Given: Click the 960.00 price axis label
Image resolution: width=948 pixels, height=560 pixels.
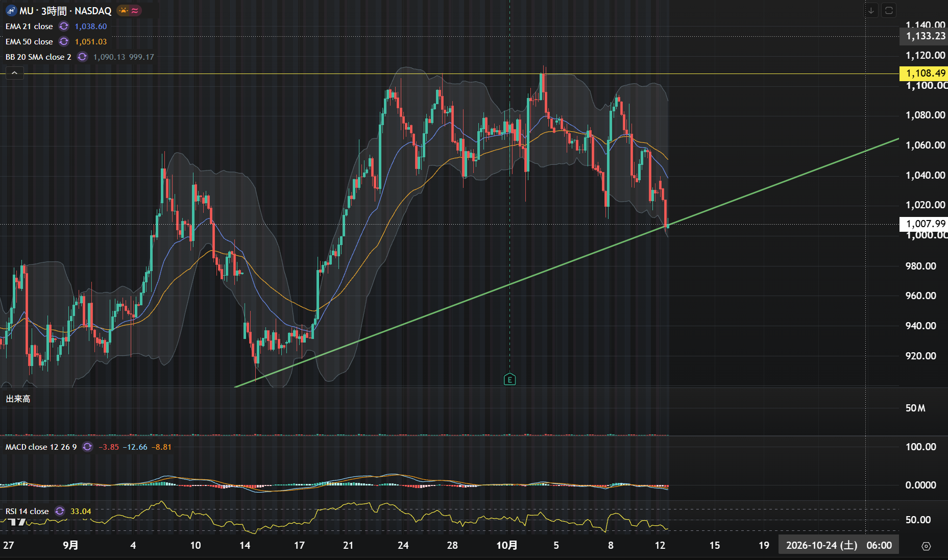Looking at the screenshot, I should (x=921, y=296).
